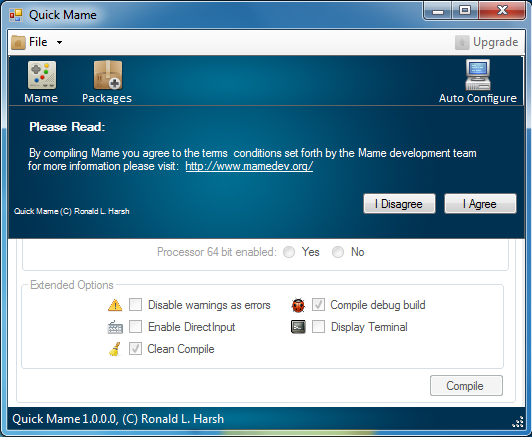Image resolution: width=532 pixels, height=437 pixels.
Task: Click the keyboard DirectInput icon
Action: pyautogui.click(x=115, y=327)
